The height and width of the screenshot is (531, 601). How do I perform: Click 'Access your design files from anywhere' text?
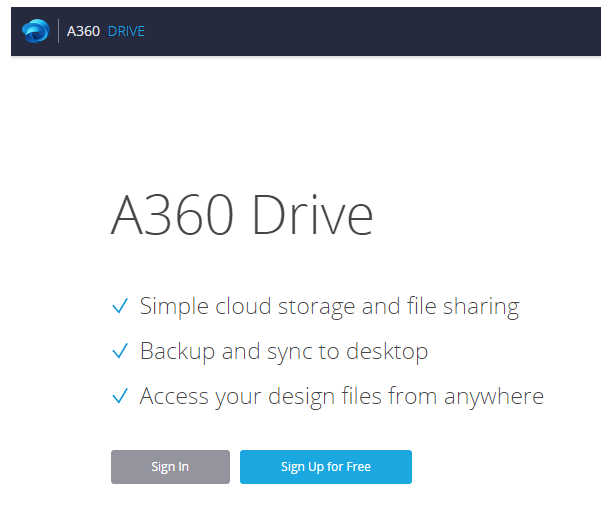click(x=342, y=396)
